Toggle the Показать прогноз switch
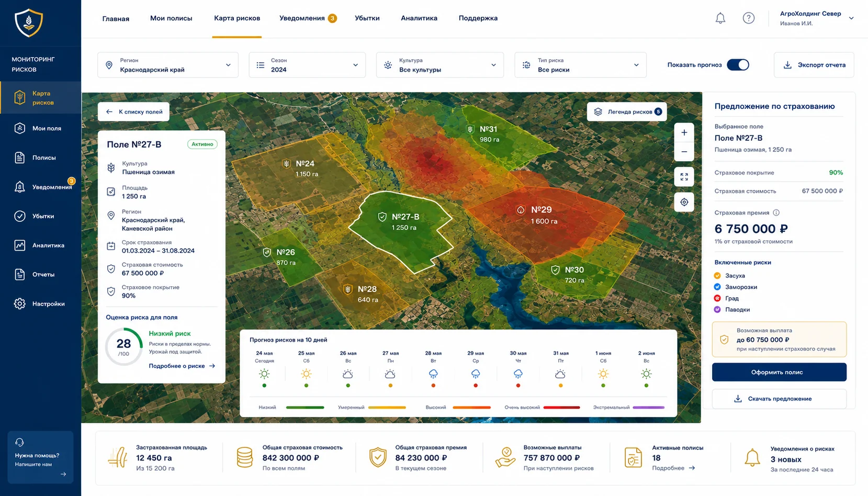Screen dimensions: 868x496 pos(738,65)
